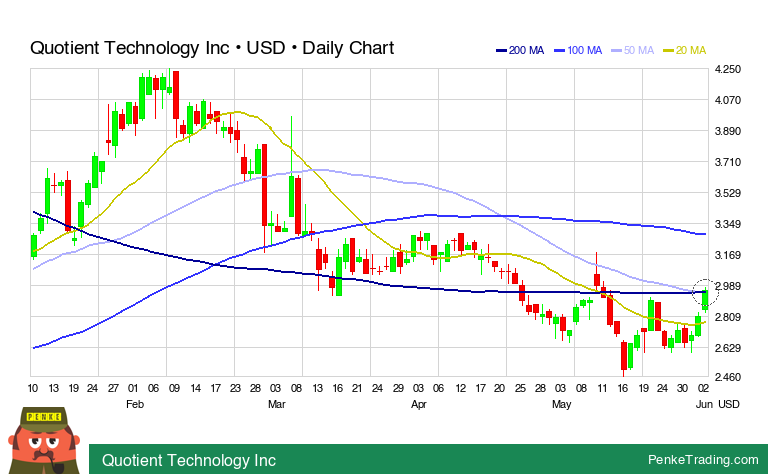
Task: Click the 3.890 price level label
Action: coord(728,131)
